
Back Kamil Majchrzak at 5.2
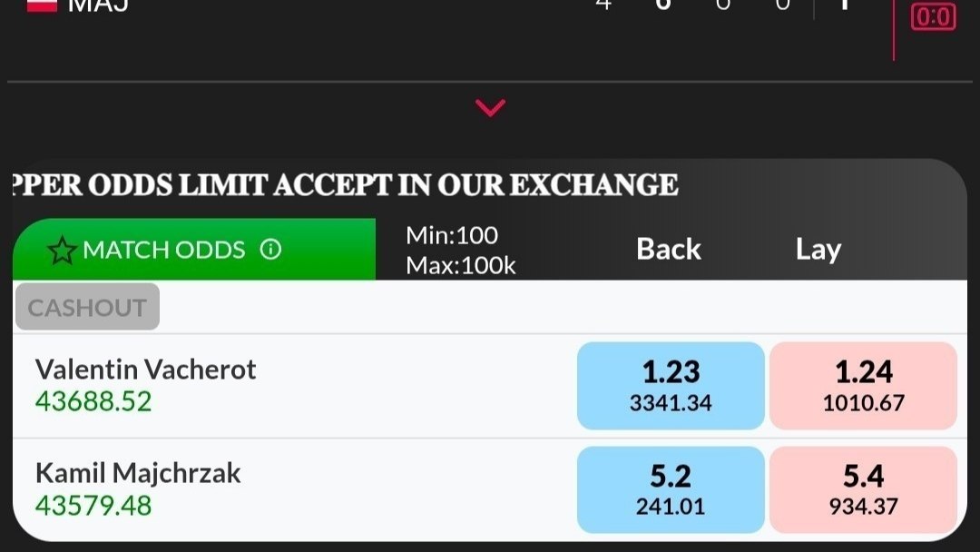point(671,489)
